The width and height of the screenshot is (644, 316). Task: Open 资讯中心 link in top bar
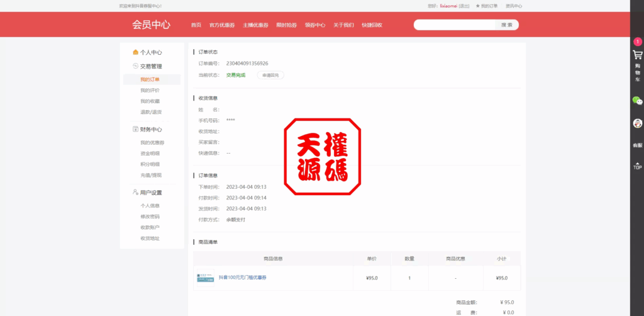[514, 6]
